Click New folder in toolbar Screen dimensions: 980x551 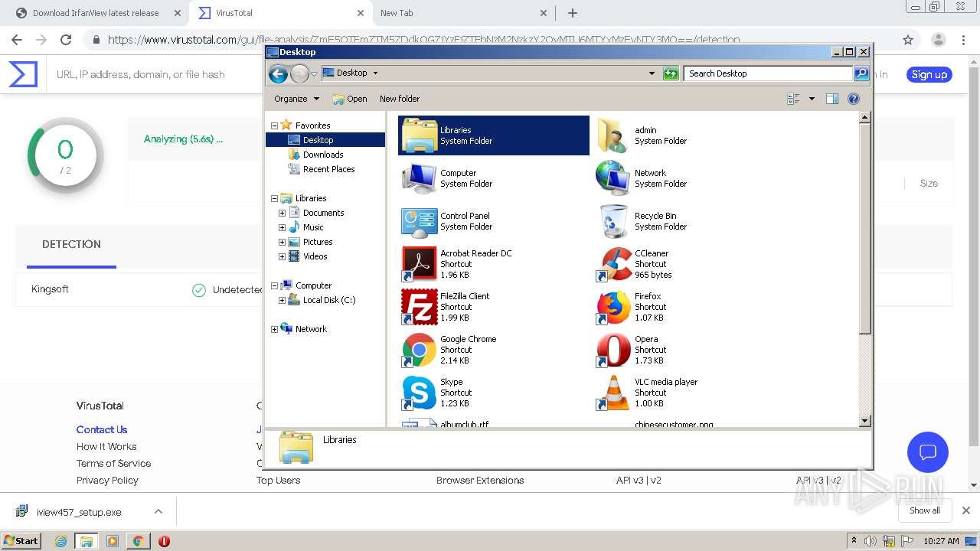point(400,99)
